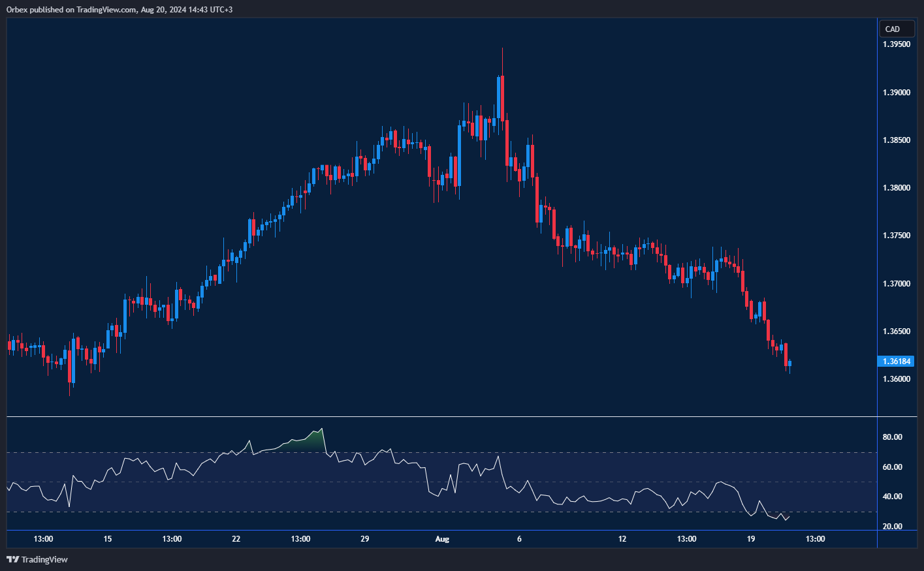Click the highest candle wick near 1.39500
924x571 pixels.
coord(502,59)
